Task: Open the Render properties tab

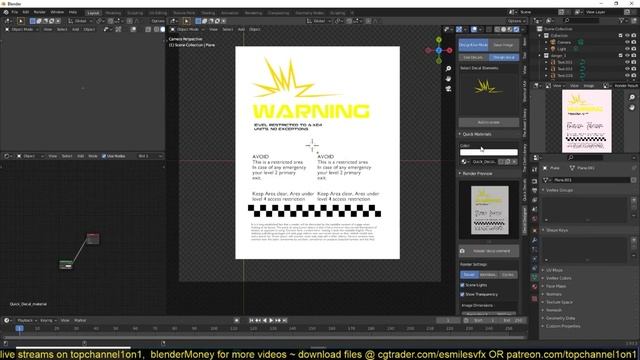Action: coord(534,181)
